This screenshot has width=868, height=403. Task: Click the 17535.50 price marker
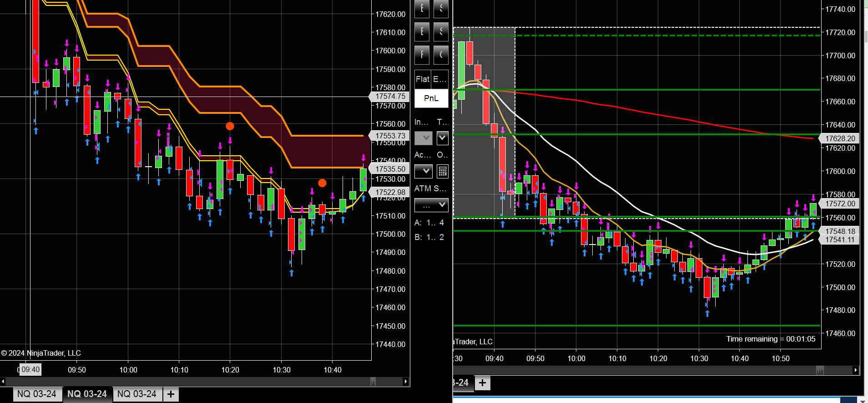tap(389, 169)
